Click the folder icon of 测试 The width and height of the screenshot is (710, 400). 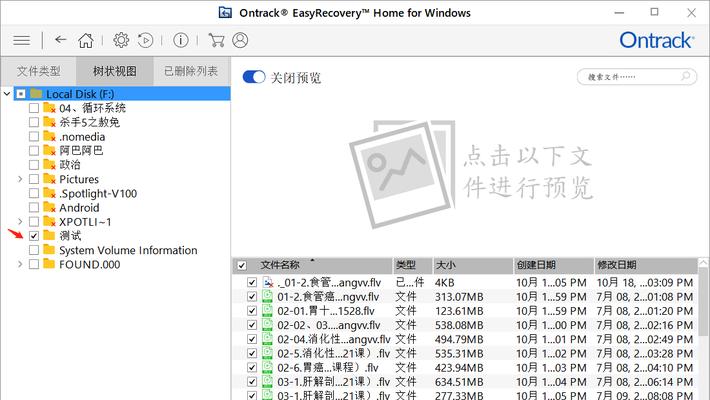click(x=49, y=236)
